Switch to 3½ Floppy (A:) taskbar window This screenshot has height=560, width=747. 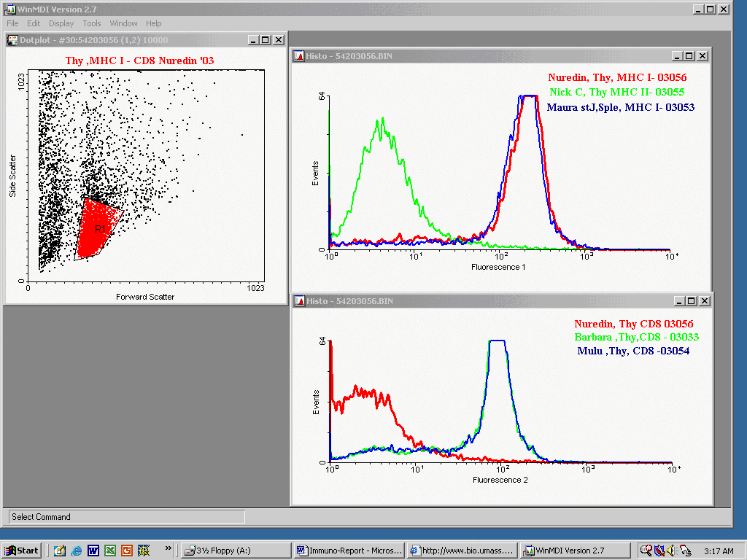236,550
